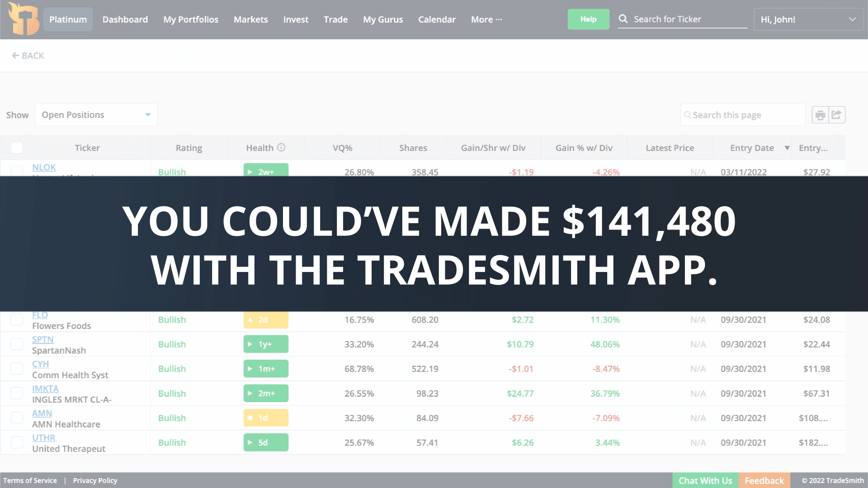Image resolution: width=868 pixels, height=488 pixels.
Task: Open the IMKTA ticker link
Action: coord(45,389)
